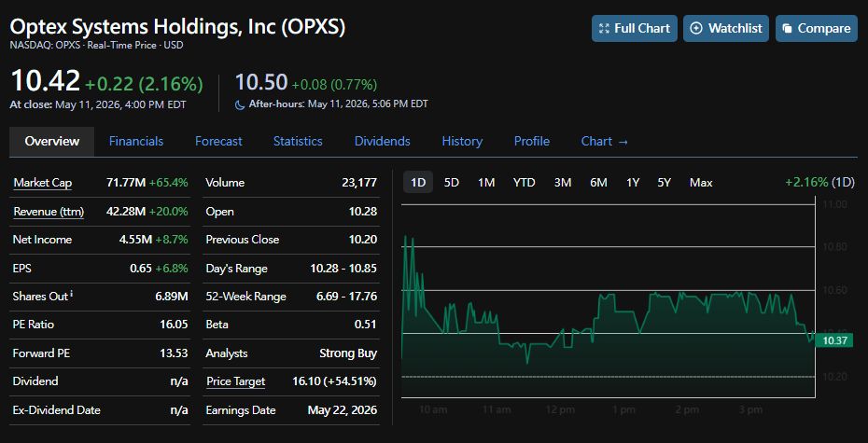Click the Analysts rating Strong Buy
The width and height of the screenshot is (868, 443).
pos(348,353)
